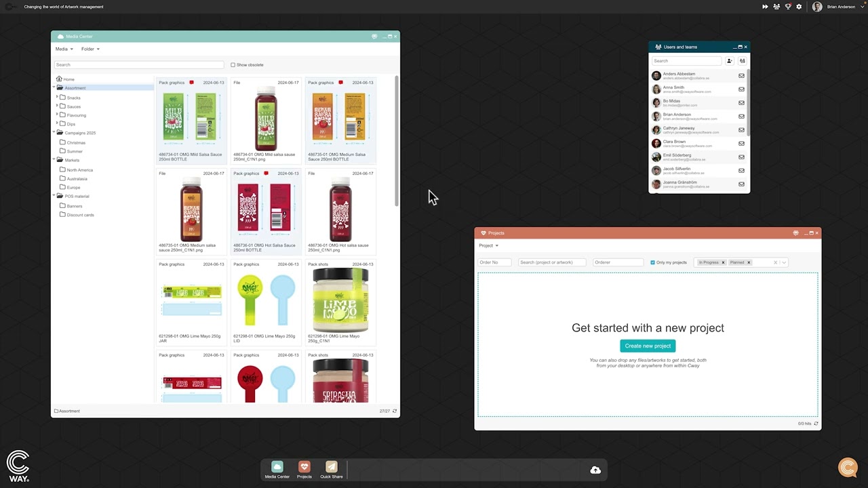
Task: Open user menu arrow next to Brian Anderson
Action: coord(863,7)
